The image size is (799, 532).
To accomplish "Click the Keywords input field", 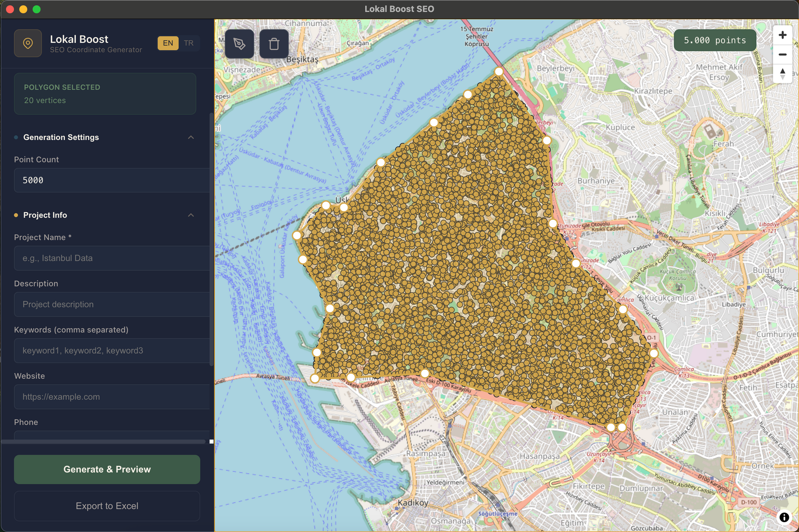I will pos(112,351).
